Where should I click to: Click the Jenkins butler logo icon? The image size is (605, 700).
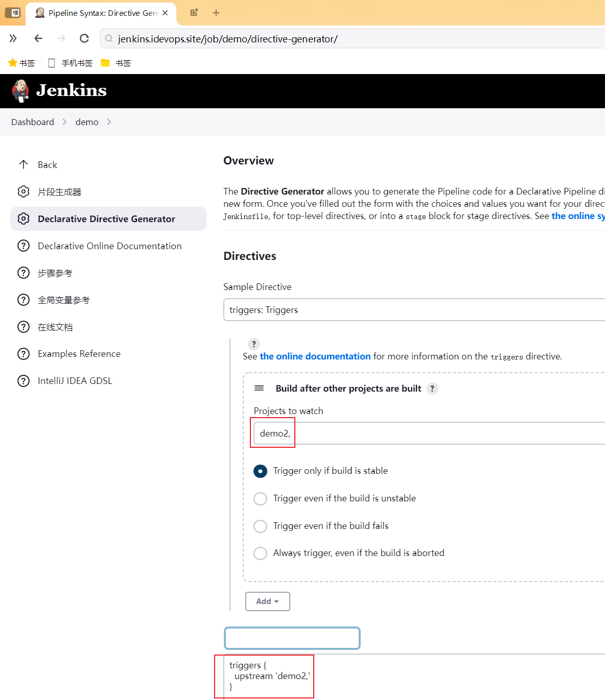(x=20, y=91)
